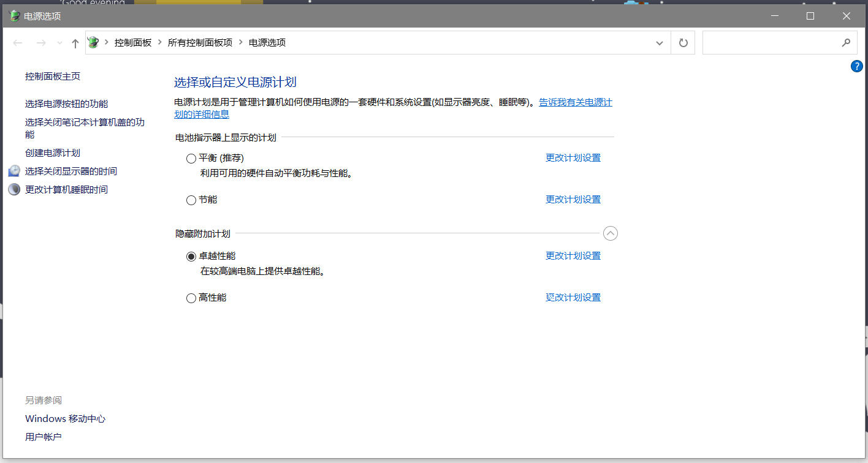Click the back navigation arrow

pos(18,43)
